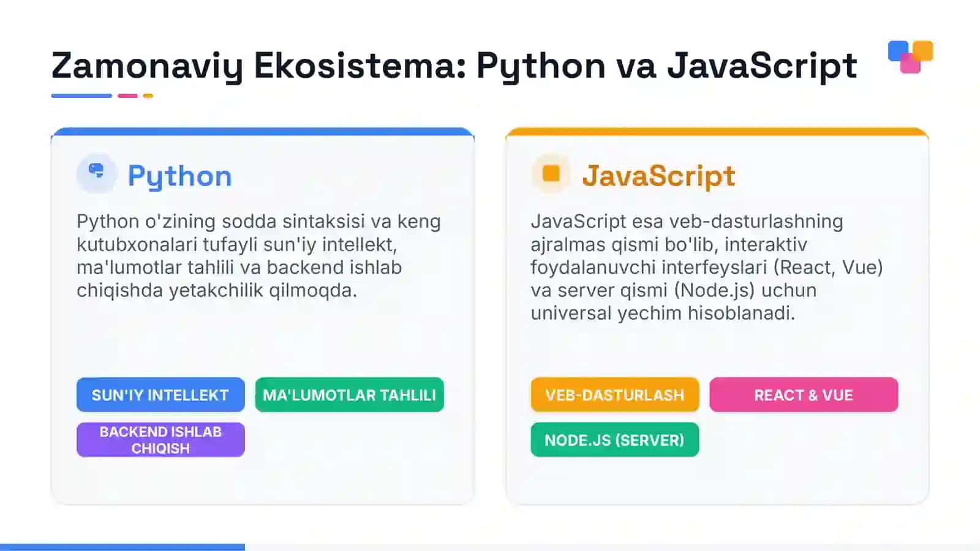Click the blue Python card heading

tap(179, 176)
